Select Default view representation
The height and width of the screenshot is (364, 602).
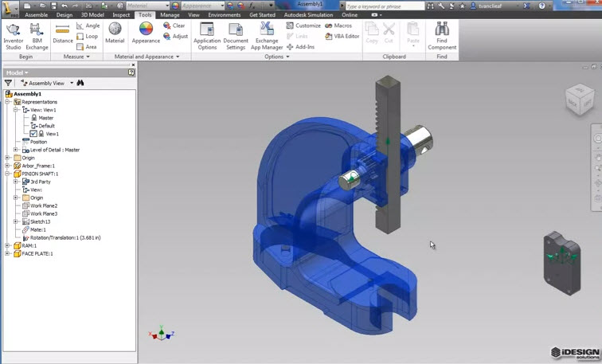(43, 126)
